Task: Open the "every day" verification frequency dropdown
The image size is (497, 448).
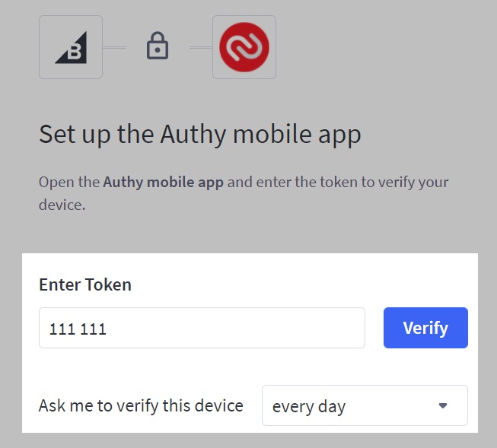Action: click(365, 405)
